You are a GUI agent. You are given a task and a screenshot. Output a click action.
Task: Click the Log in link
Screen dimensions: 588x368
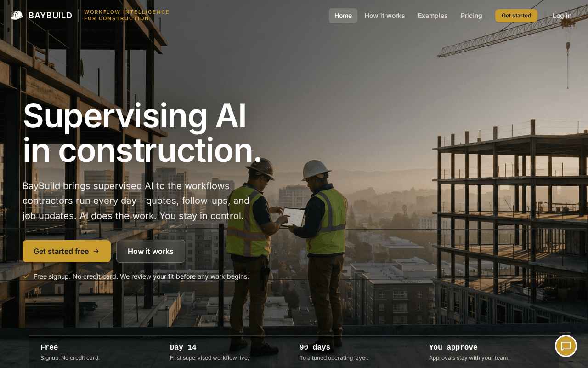point(562,16)
